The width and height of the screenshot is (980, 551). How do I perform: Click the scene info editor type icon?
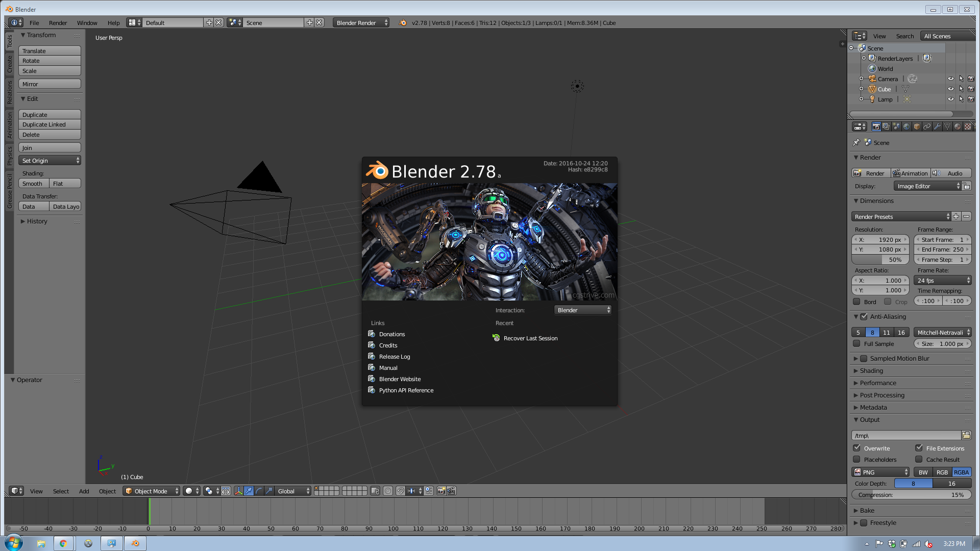pos(16,22)
